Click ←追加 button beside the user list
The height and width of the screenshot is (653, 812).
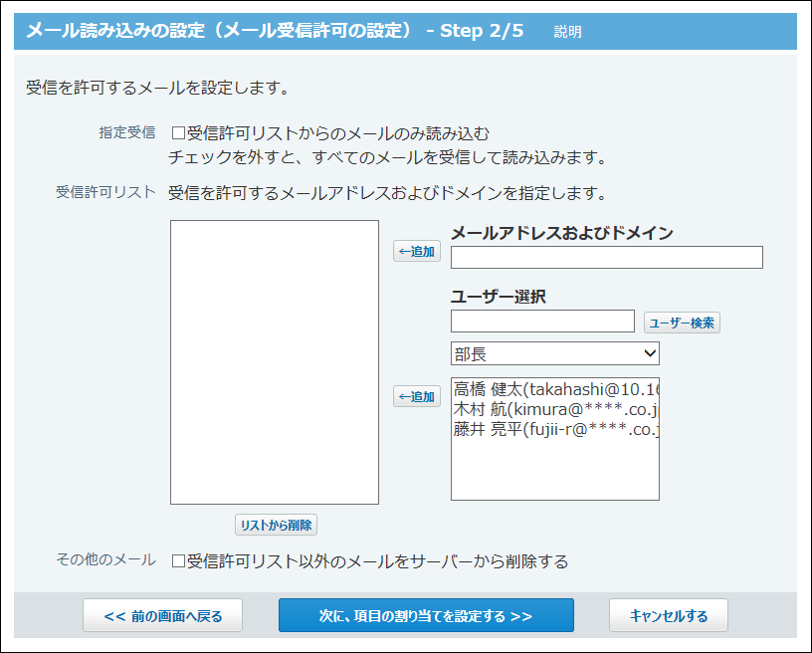pos(417,396)
